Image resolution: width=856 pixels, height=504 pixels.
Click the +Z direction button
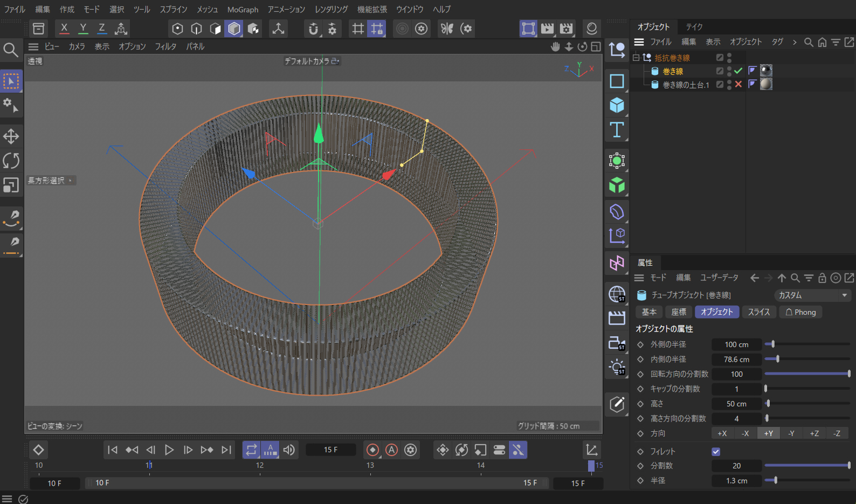click(814, 433)
